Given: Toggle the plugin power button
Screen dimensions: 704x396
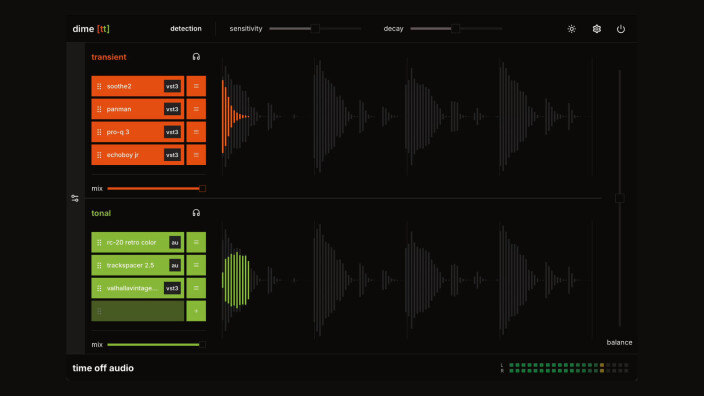Looking at the screenshot, I should (x=620, y=29).
